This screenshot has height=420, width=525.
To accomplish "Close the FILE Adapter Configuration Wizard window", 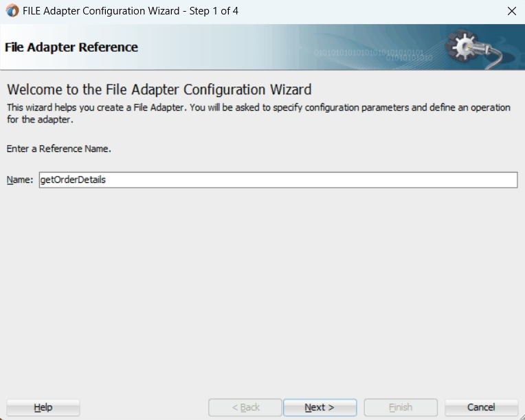I will click(512, 11).
